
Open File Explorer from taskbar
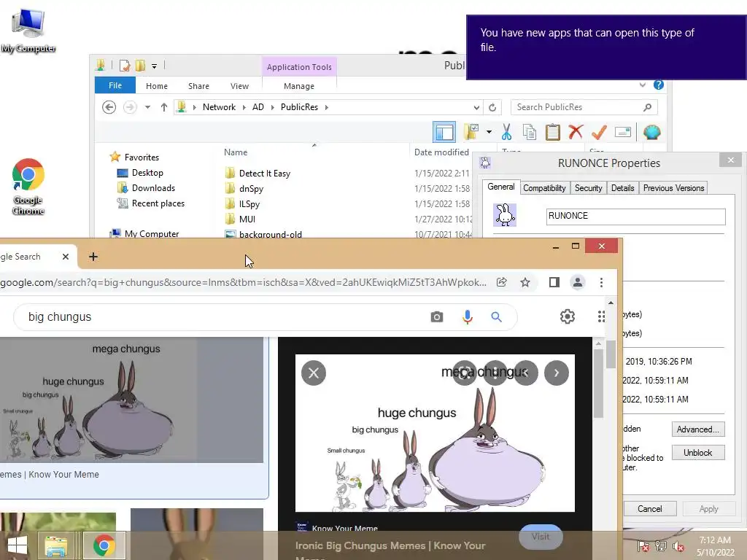56,545
